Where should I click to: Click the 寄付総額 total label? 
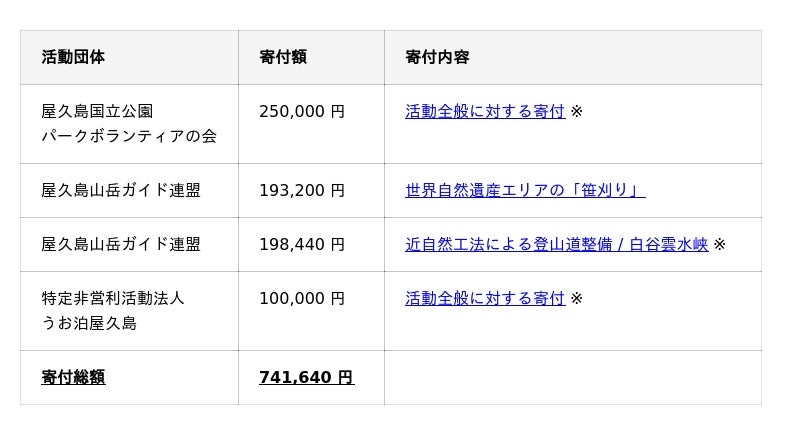click(73, 377)
